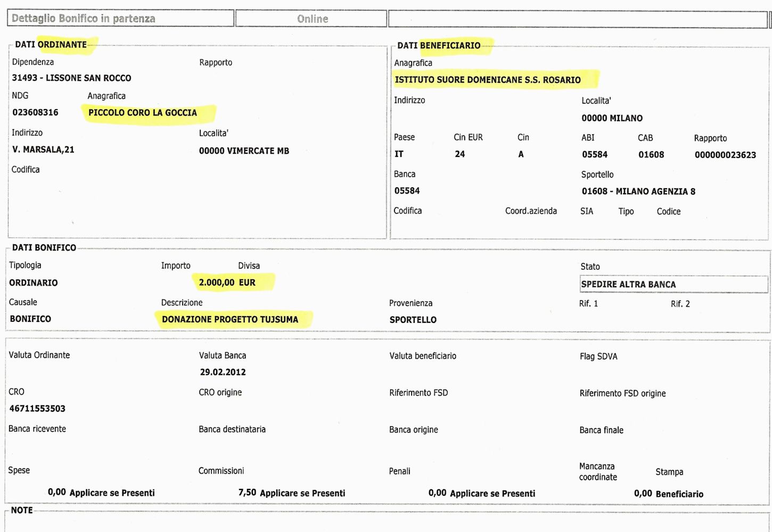This screenshot has height=532, width=772.
Task: Select the Stato field 'SPEDIRE ALTRA BANCA'
Action: pos(674,284)
